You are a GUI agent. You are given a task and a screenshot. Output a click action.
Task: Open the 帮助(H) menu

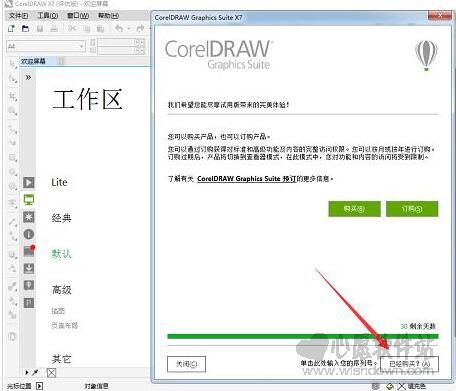tap(108, 16)
